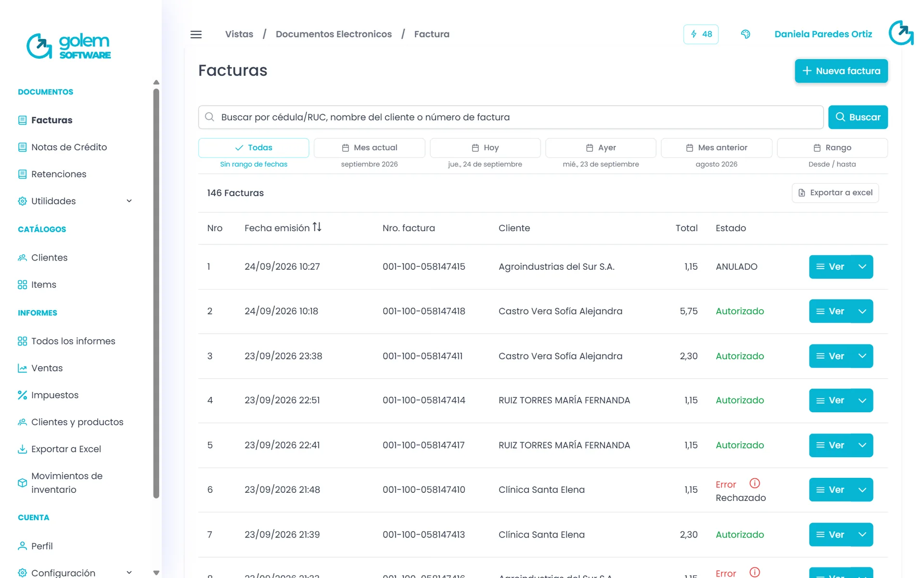
Task: Click Ver for invoice 001-100-058147417
Action: tap(830, 446)
